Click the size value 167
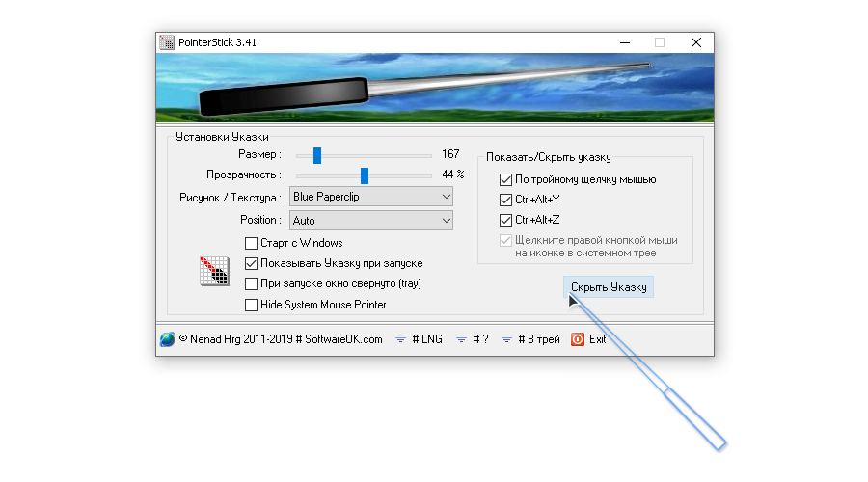868x482 pixels. [450, 154]
